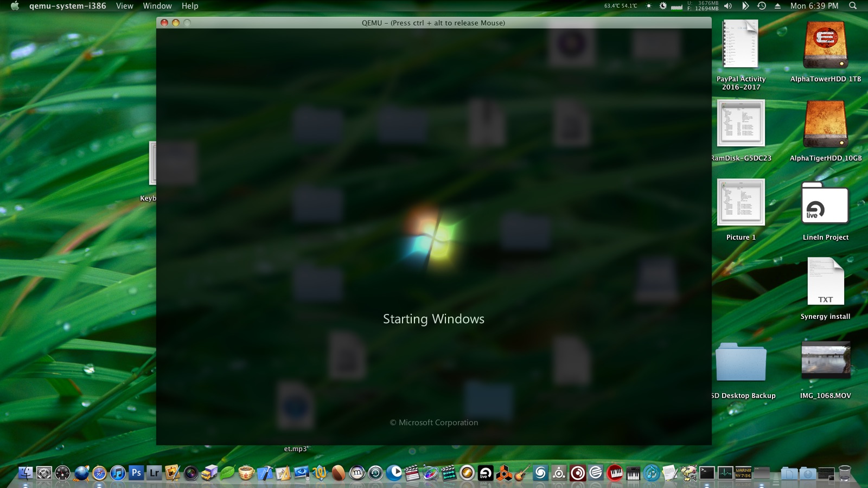The width and height of the screenshot is (868, 488).
Task: Open the Trash in the Dock
Action: click(845, 473)
